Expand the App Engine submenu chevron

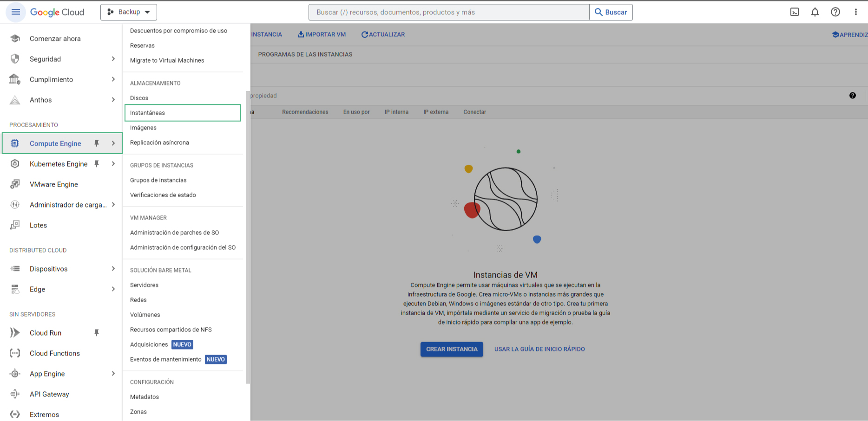point(113,374)
